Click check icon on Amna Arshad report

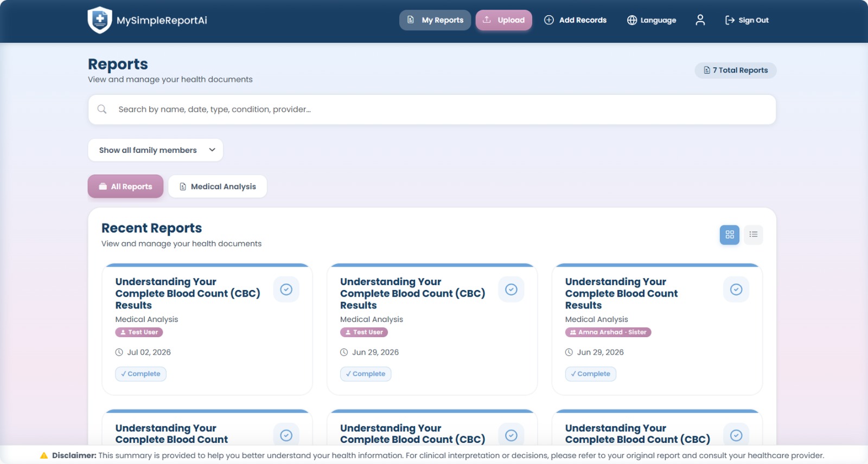(x=736, y=289)
